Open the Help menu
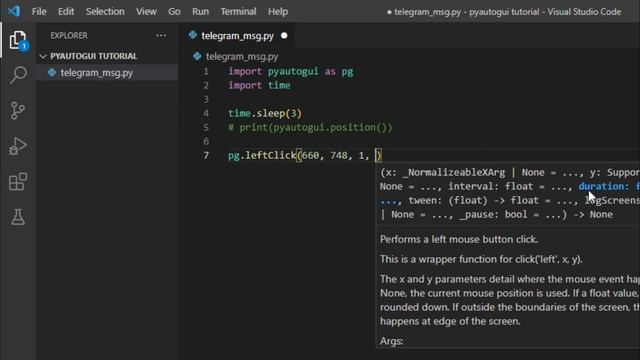This screenshot has height=360, width=640. point(278,11)
